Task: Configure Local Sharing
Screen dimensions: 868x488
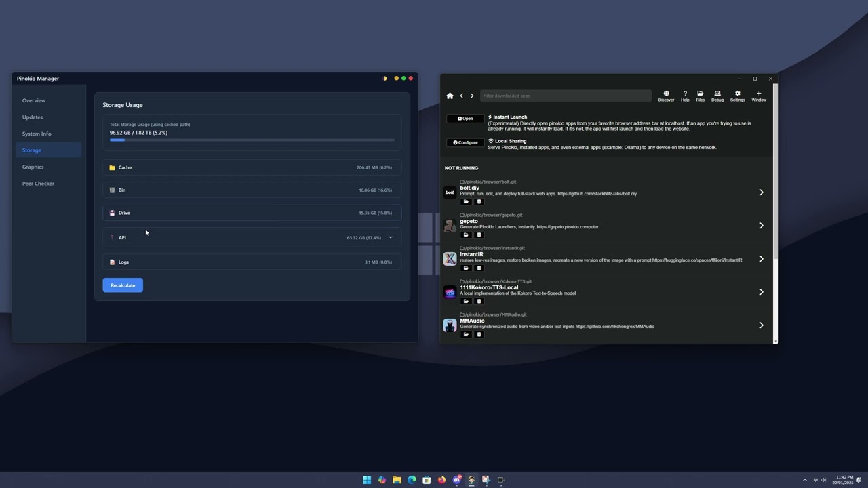Action: coord(465,142)
